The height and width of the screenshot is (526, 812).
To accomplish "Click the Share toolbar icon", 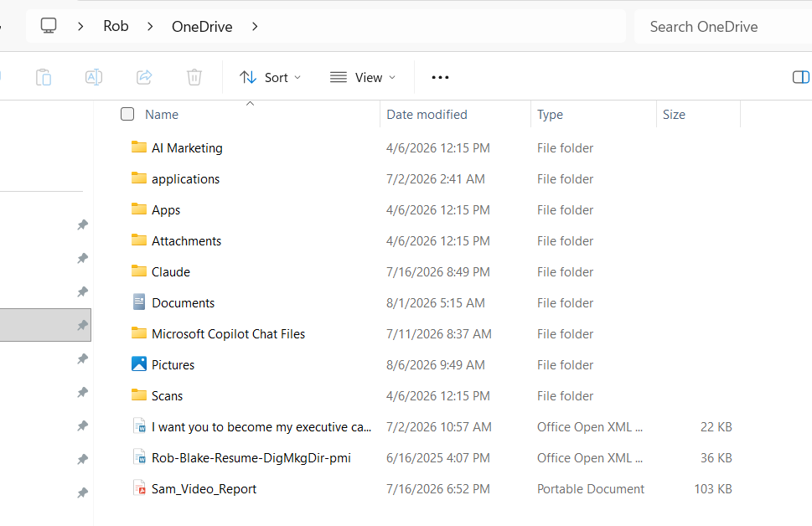I will click(144, 77).
